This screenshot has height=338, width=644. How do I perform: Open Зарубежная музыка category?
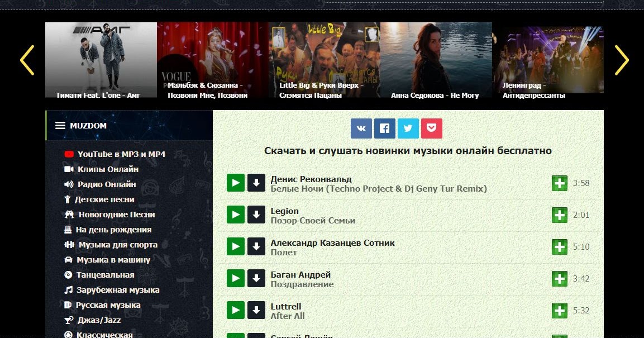point(112,290)
